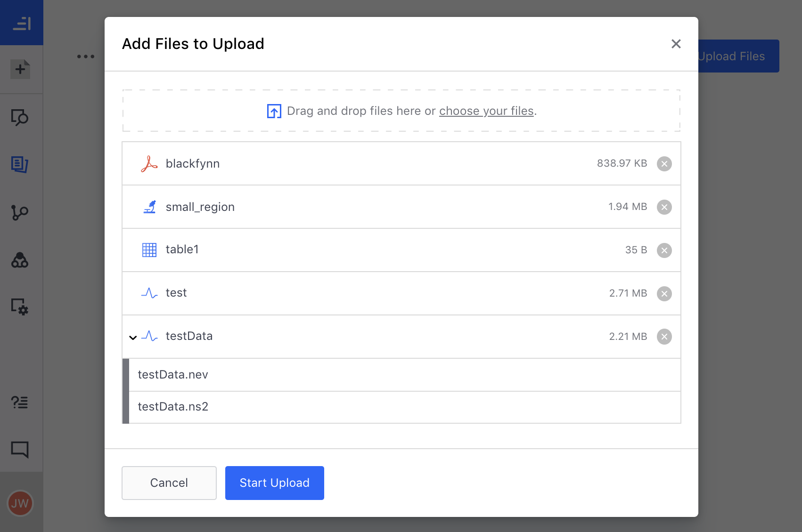Image resolution: width=802 pixels, height=532 pixels.
Task: Click the 2.21 MB size value
Action: pyautogui.click(x=628, y=337)
